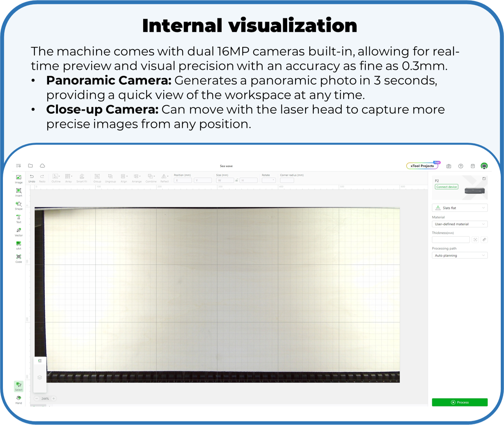Open the hamburger settings menu at top left
This screenshot has width=504, height=425.
point(19,166)
